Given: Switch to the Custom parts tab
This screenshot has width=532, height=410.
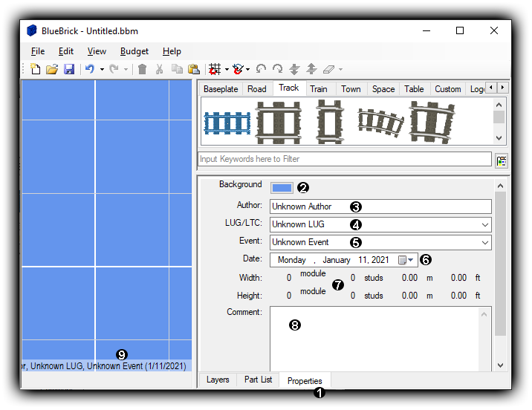Looking at the screenshot, I should pos(448,89).
